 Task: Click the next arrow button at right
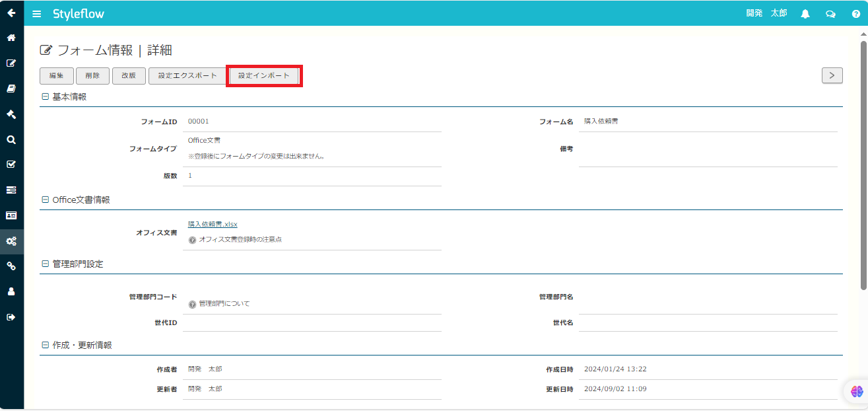[x=832, y=75]
